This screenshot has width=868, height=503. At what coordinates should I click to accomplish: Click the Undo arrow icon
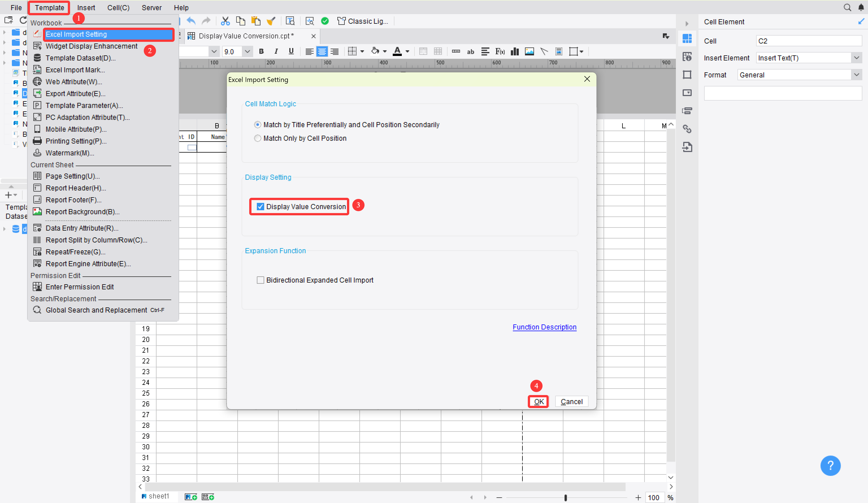click(x=191, y=21)
